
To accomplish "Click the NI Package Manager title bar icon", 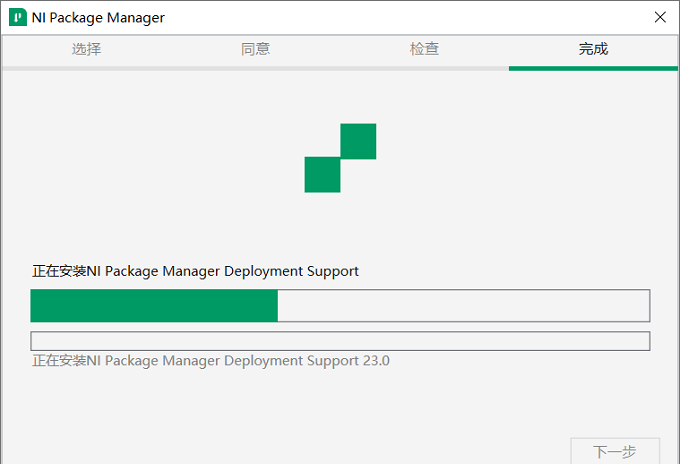I will pos(18,17).
